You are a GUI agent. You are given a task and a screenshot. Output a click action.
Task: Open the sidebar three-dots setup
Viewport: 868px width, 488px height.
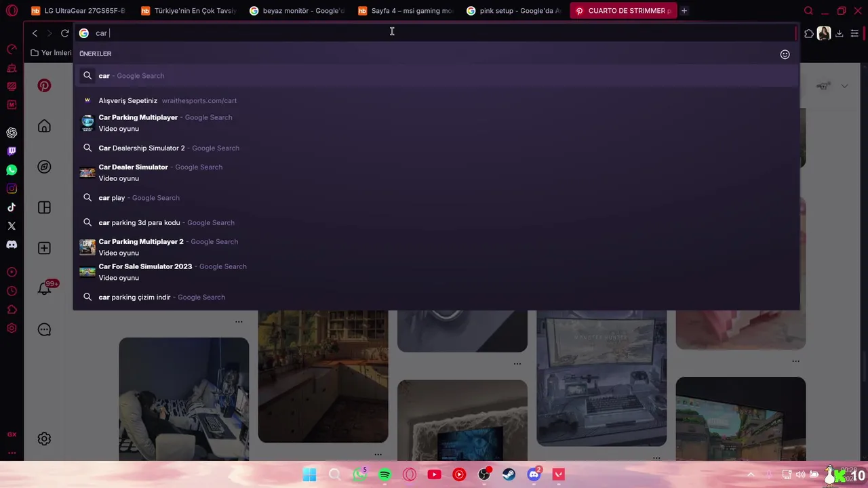pyautogui.click(x=12, y=453)
